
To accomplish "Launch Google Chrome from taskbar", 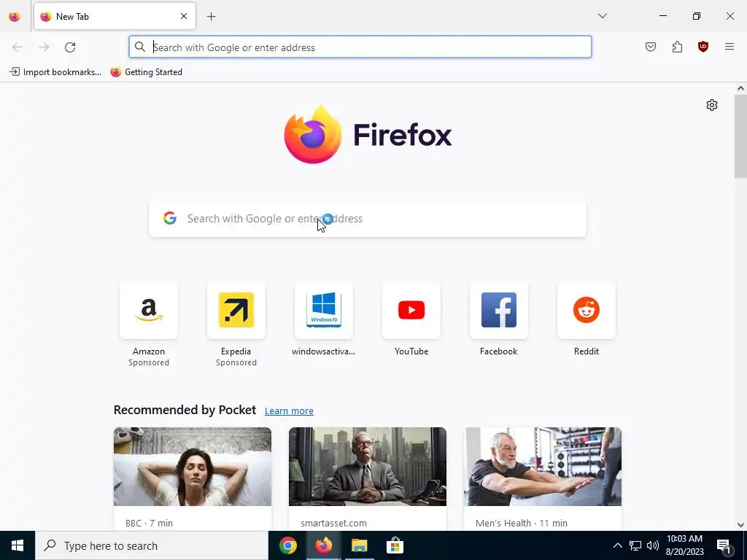I will pos(287,545).
